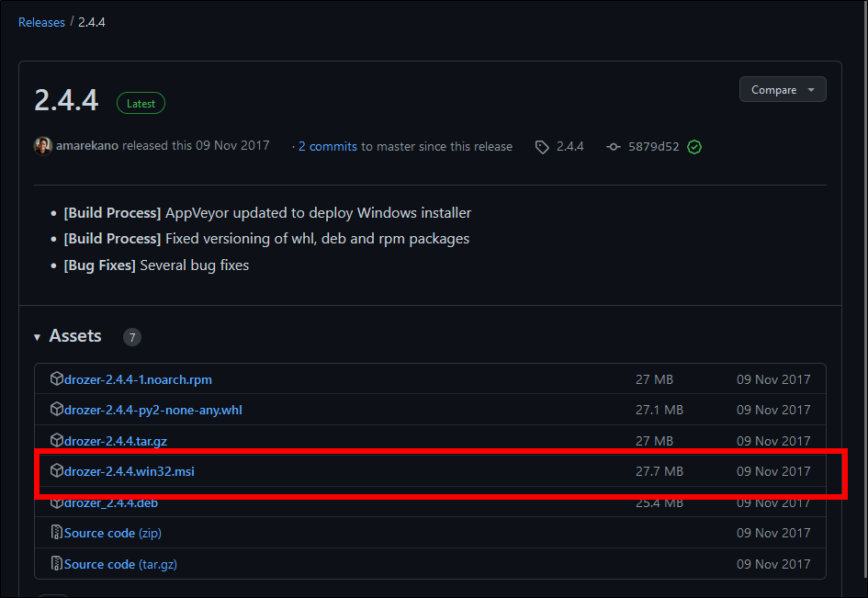
Task: Open commit 5879d52
Action: tap(653, 147)
